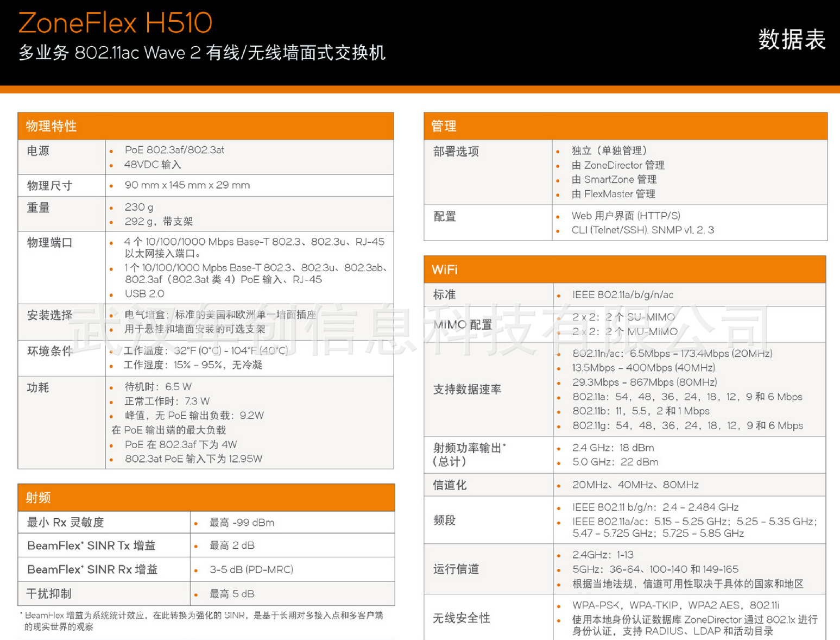The height and width of the screenshot is (640, 840).
Task: Select the value "20MHz、40MHz、80MHz"
Action: [x=635, y=485]
